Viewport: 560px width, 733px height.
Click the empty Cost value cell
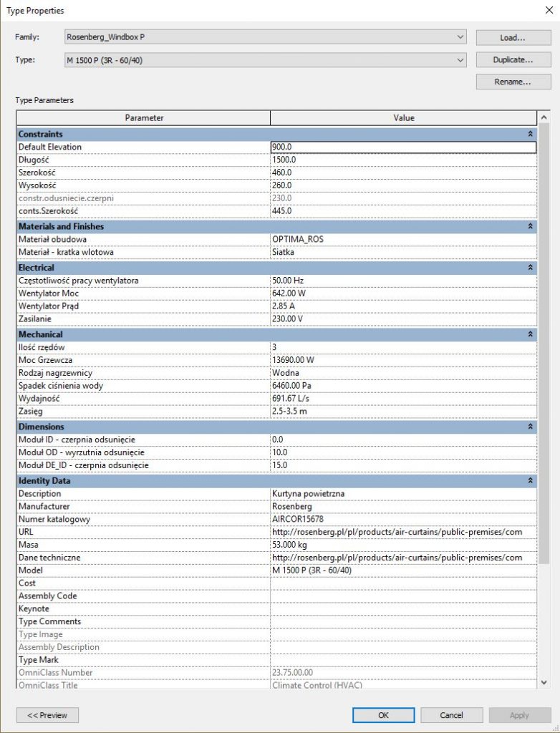click(402, 583)
